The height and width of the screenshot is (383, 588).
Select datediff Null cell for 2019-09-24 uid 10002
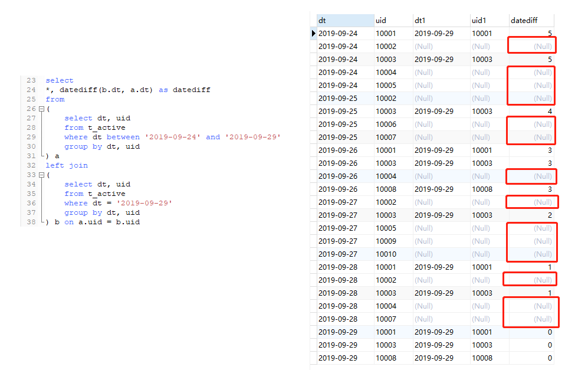tap(531, 47)
